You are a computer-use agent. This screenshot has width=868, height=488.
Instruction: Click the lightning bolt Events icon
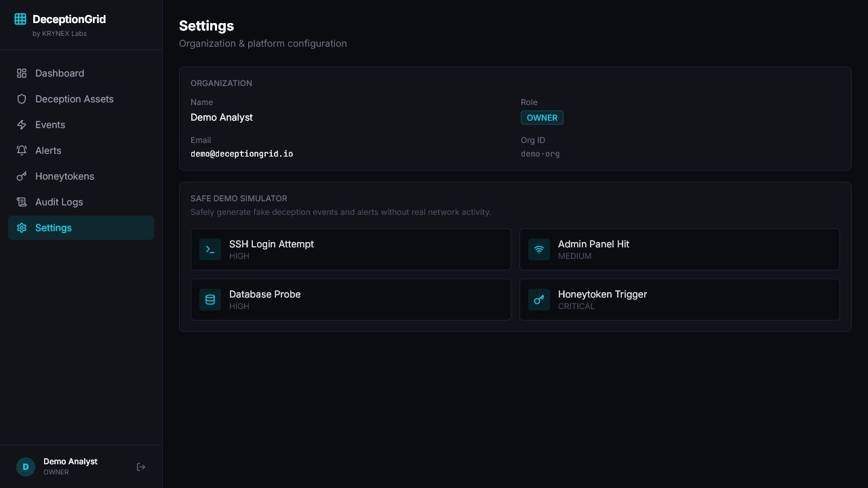[22, 125]
